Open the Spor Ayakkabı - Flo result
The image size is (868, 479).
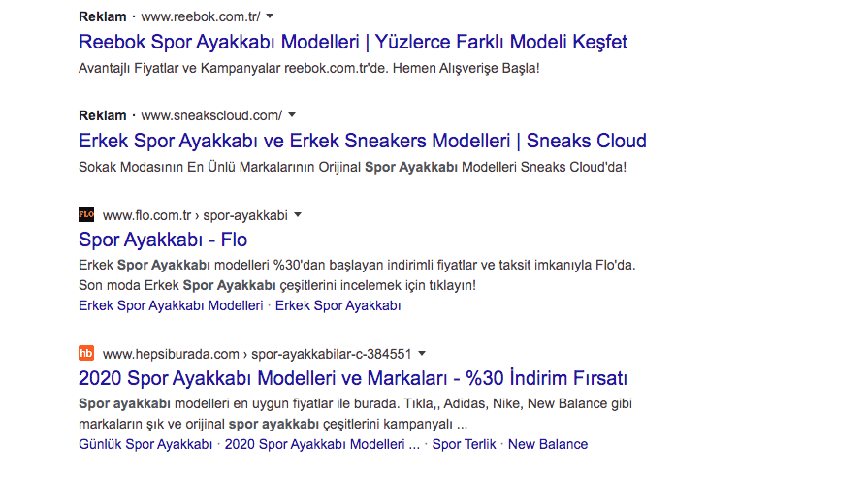[163, 239]
